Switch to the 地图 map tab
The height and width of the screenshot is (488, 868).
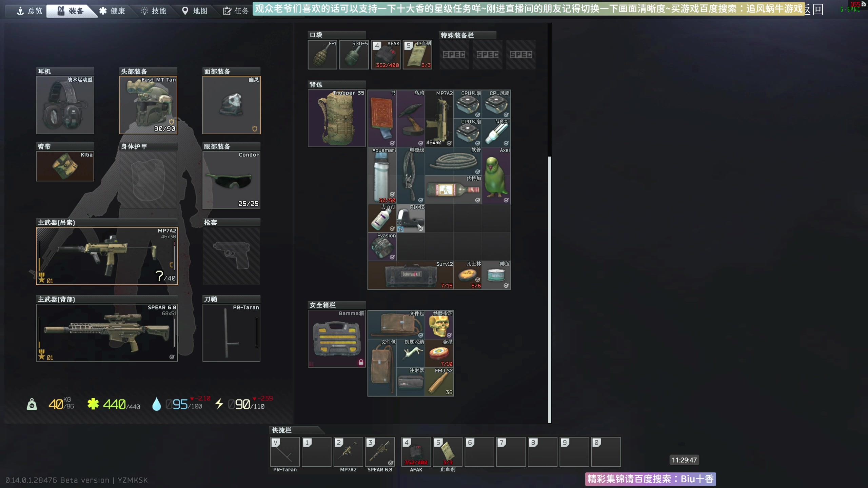click(195, 11)
